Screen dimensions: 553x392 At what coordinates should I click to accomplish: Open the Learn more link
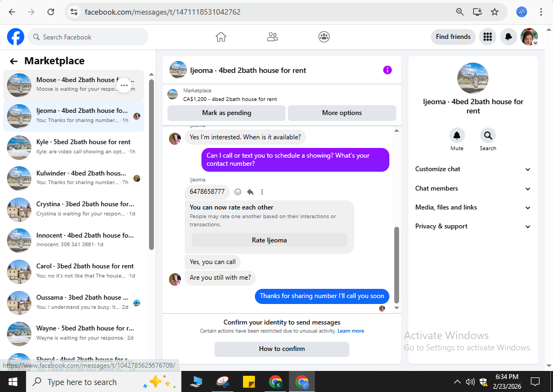pos(350,330)
